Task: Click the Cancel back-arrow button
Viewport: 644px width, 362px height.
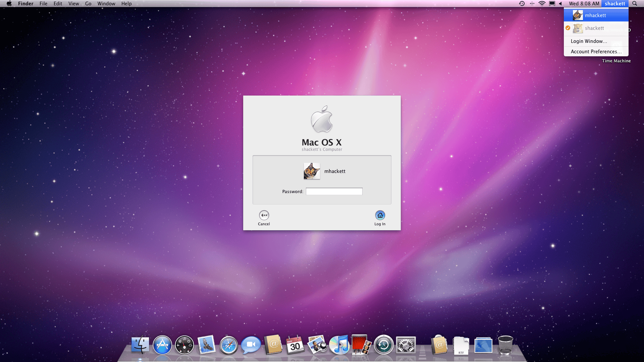Action: coord(264,215)
